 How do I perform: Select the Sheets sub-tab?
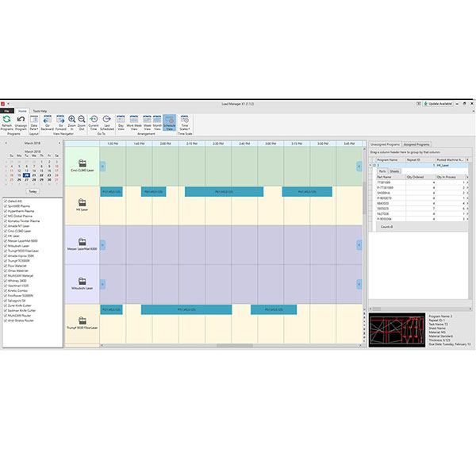tap(394, 171)
